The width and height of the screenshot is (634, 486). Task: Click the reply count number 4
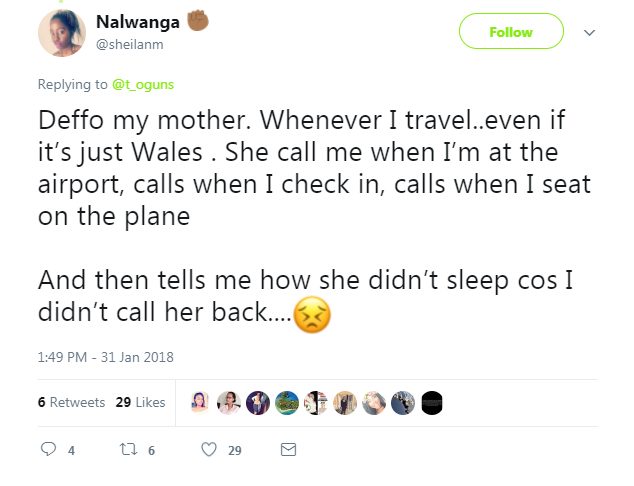pos(71,451)
